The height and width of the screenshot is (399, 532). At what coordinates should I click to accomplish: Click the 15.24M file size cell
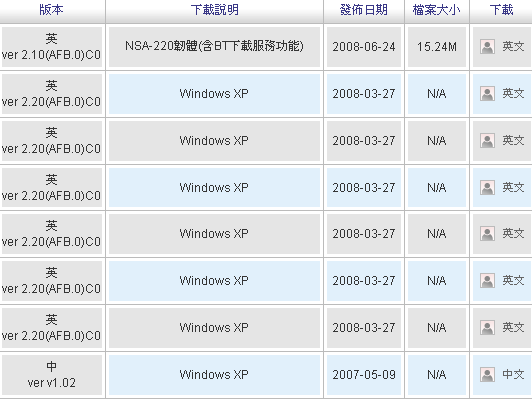(x=437, y=47)
